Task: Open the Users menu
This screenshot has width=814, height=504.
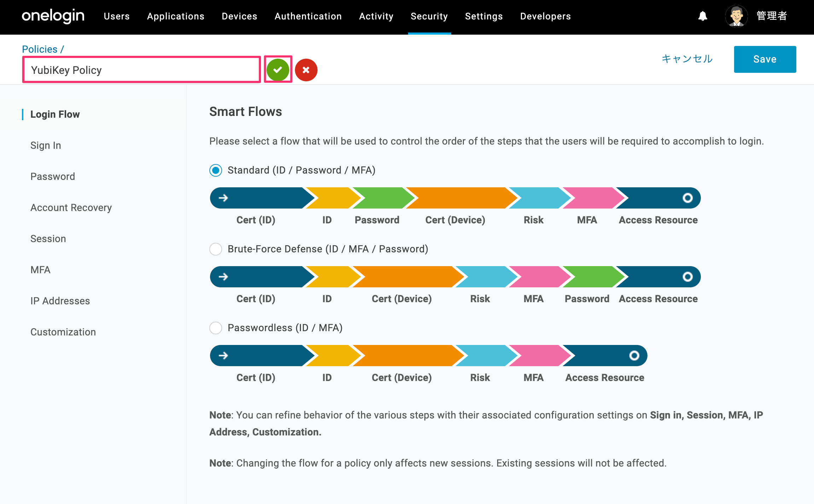Action: [117, 16]
